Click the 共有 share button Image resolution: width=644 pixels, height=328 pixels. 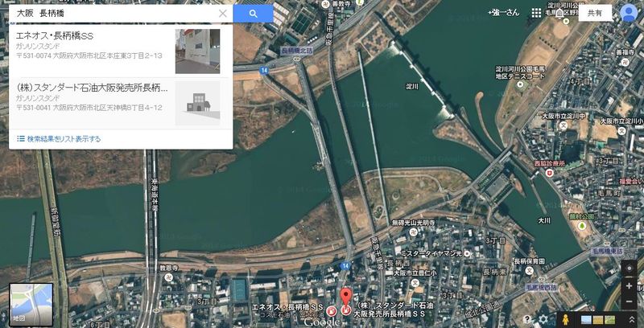pos(595,13)
